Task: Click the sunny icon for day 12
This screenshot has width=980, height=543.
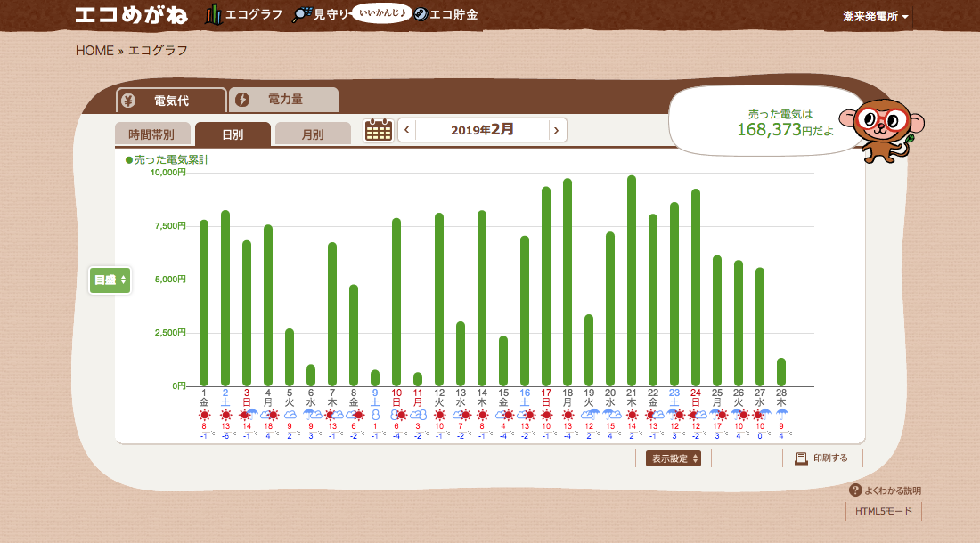Action: click(x=439, y=415)
